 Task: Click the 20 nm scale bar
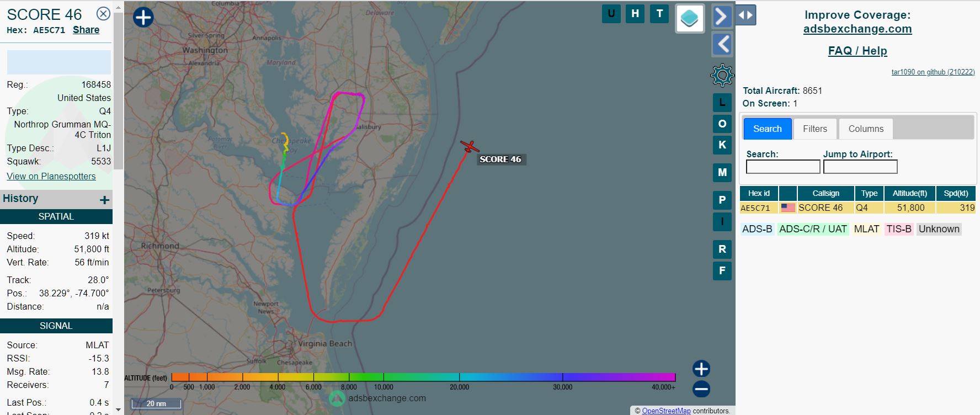coord(156,403)
